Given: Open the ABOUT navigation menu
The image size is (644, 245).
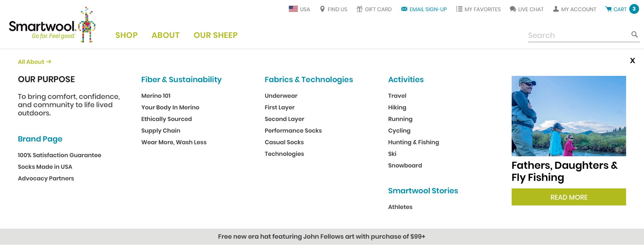Looking at the screenshot, I should click(x=166, y=35).
